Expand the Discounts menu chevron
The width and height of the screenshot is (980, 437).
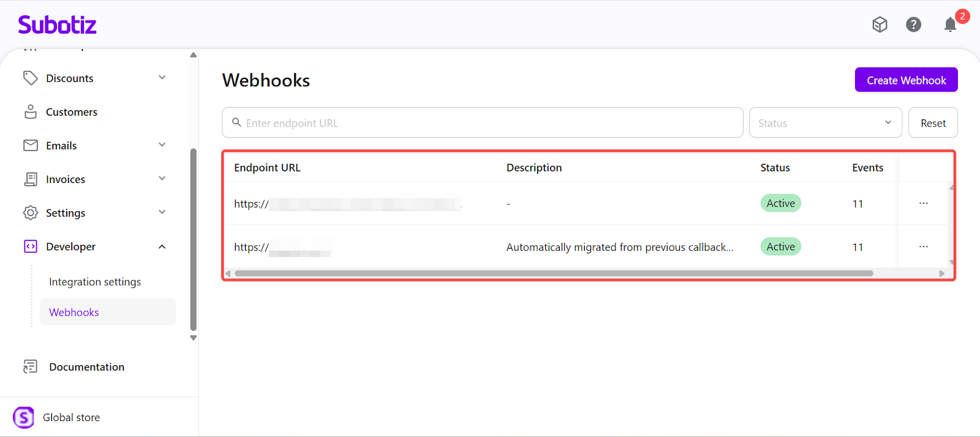[162, 78]
